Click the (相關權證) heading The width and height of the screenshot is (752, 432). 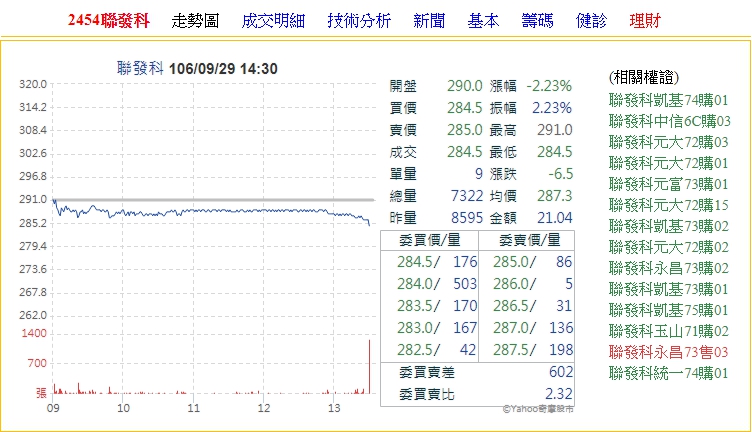(644, 77)
